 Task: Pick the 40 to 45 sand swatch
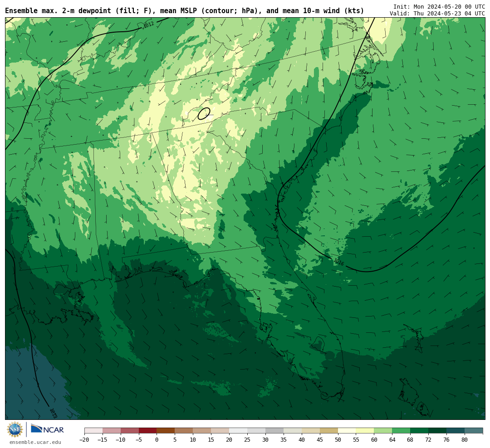[311, 431]
